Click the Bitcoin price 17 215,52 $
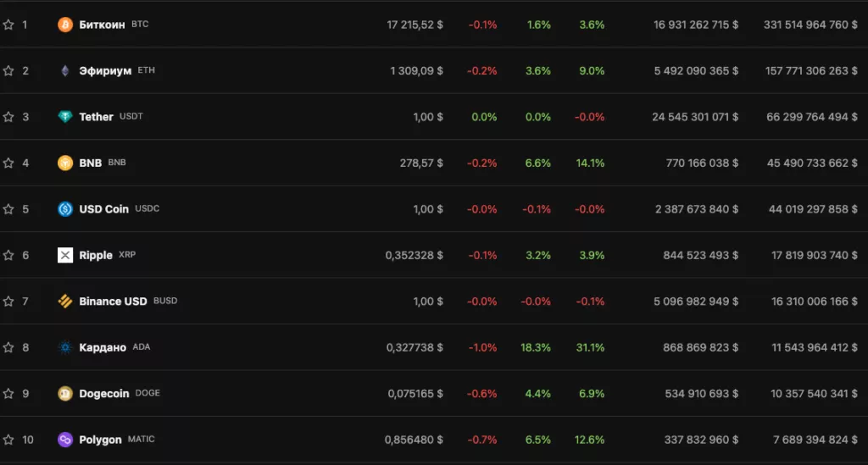868x465 pixels. coord(415,25)
